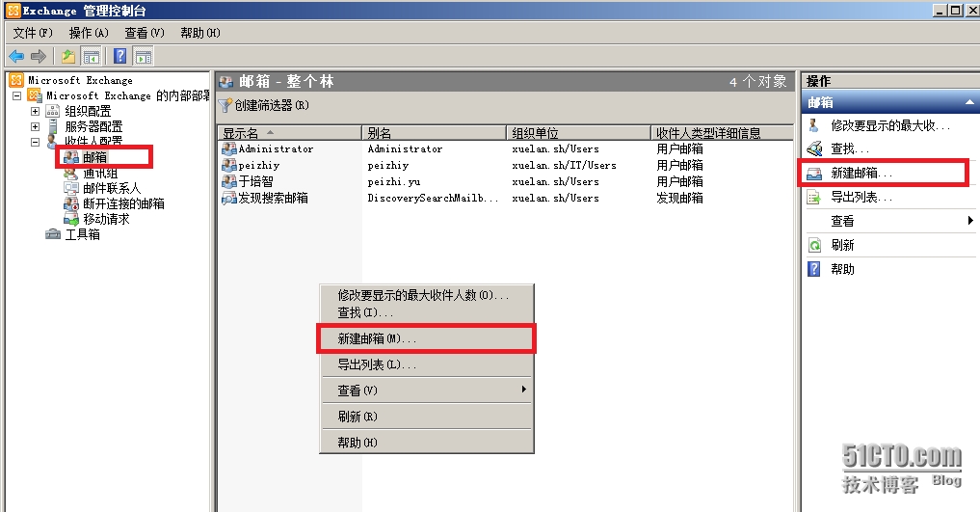Click 创建筛选器(R) link

coord(272,105)
